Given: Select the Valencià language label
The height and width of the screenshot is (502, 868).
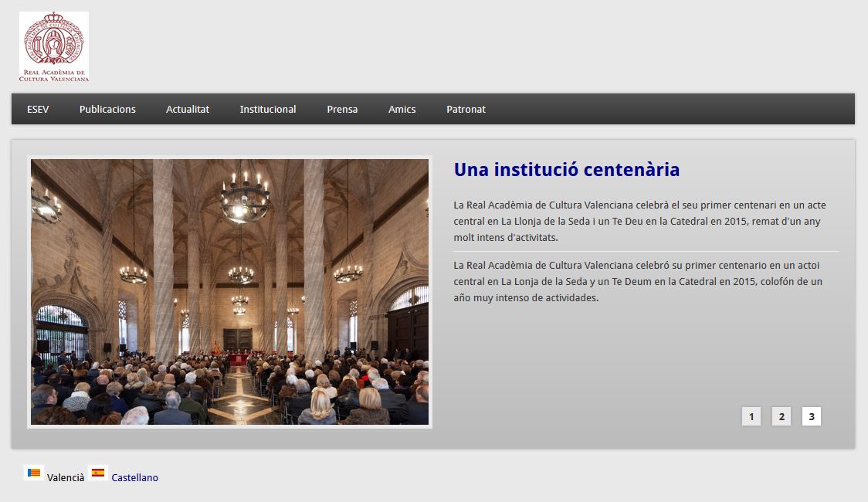Looking at the screenshot, I should pos(66,478).
